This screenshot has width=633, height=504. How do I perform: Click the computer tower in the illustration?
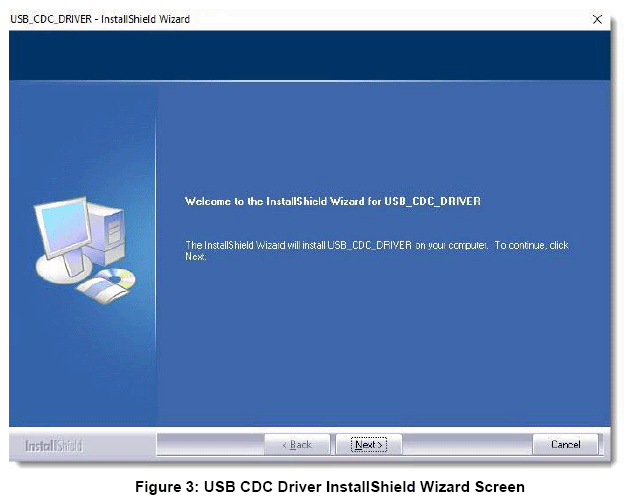click(112, 232)
